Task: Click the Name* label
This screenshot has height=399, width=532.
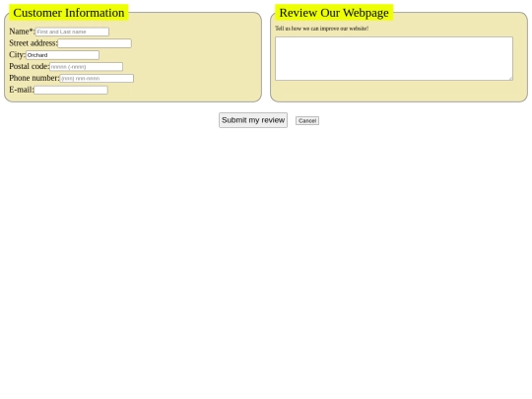Action: tap(22, 32)
